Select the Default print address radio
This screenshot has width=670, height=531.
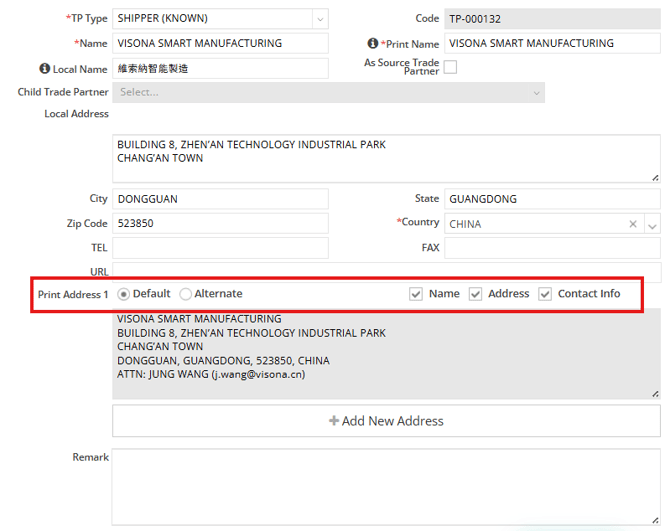coord(123,294)
